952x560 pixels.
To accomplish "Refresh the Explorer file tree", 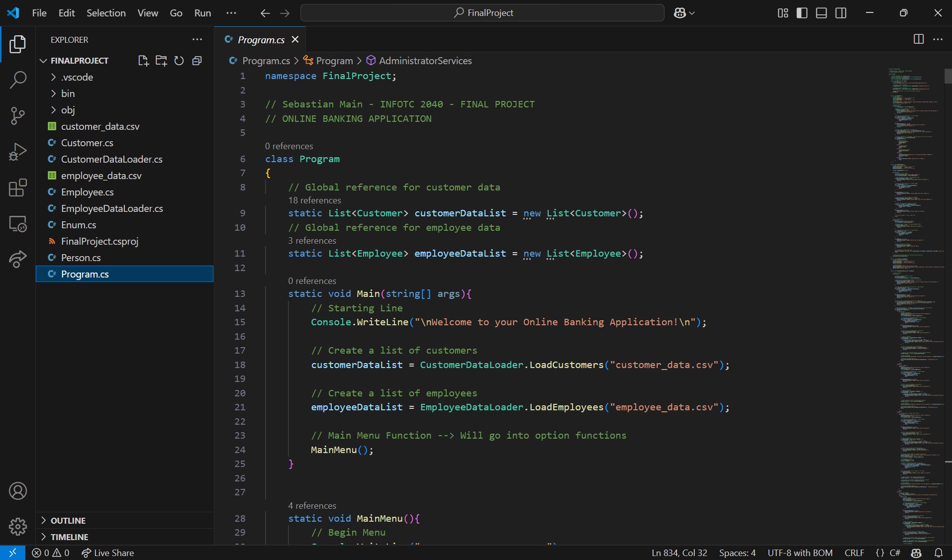I will (179, 61).
